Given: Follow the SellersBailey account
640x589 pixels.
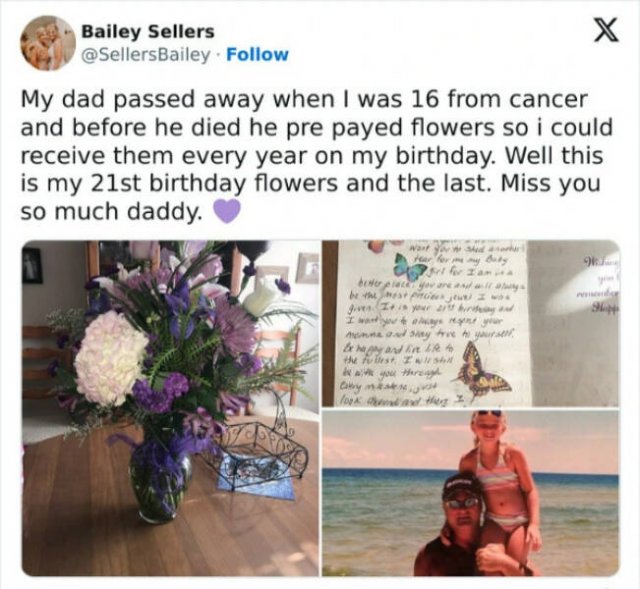Looking at the screenshot, I should pyautogui.click(x=257, y=54).
